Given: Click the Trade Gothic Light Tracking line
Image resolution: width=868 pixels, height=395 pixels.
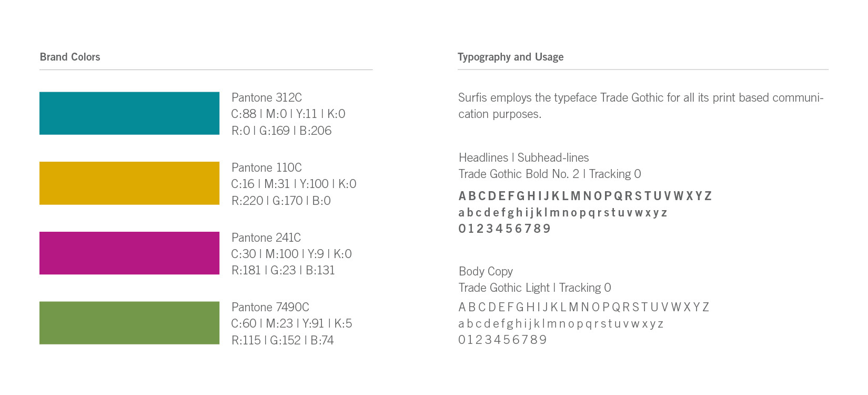Looking at the screenshot, I should 535,288.
